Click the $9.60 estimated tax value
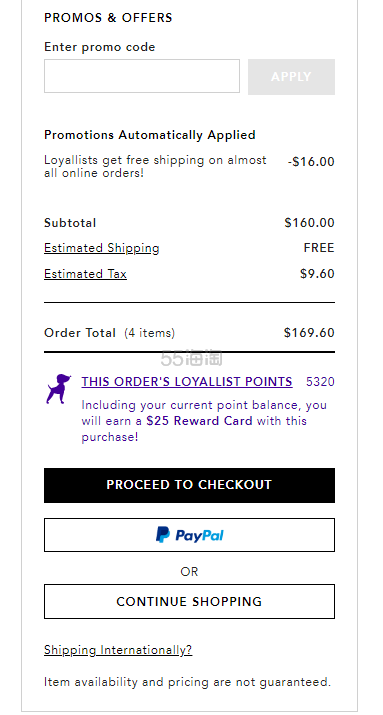 coord(317,274)
